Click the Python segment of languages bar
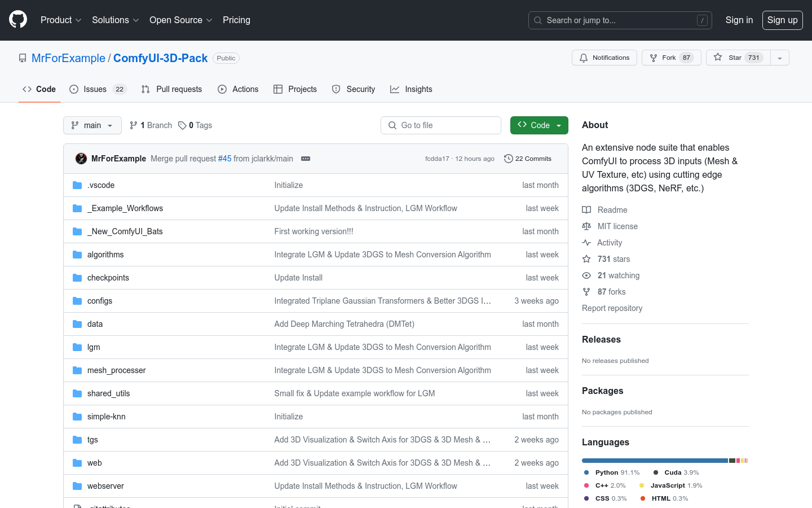The width and height of the screenshot is (812, 508). tap(654, 461)
